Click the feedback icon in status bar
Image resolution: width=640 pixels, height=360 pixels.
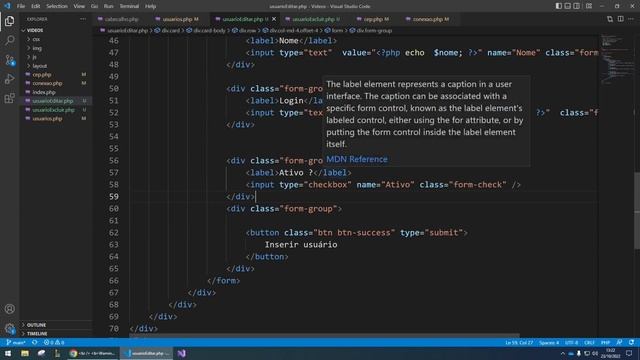point(619,342)
